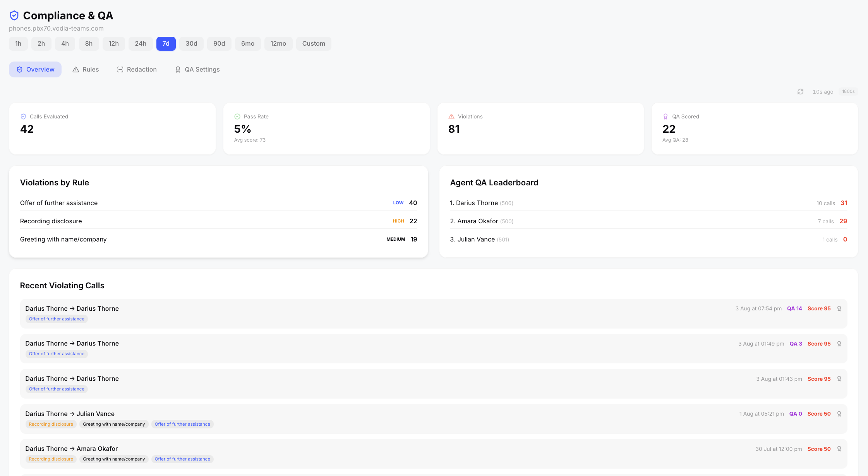
Task: Click the warning icon on Violations card
Action: pyautogui.click(x=451, y=116)
